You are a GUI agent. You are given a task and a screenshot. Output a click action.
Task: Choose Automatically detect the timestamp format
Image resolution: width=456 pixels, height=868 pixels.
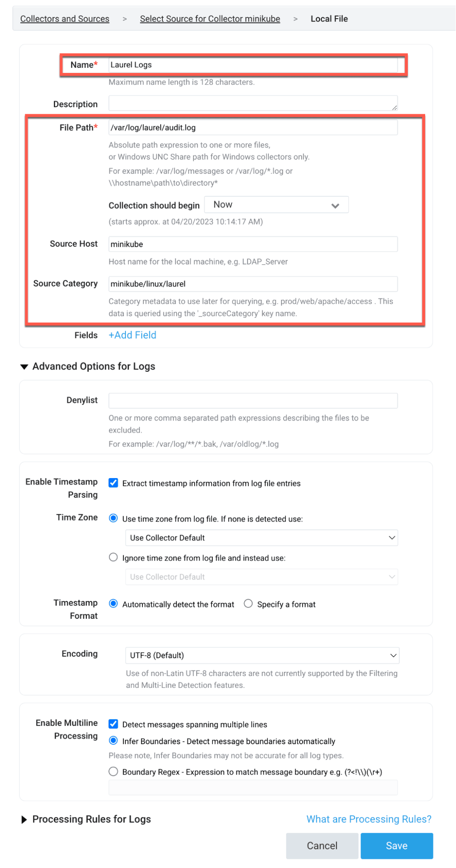tap(113, 604)
